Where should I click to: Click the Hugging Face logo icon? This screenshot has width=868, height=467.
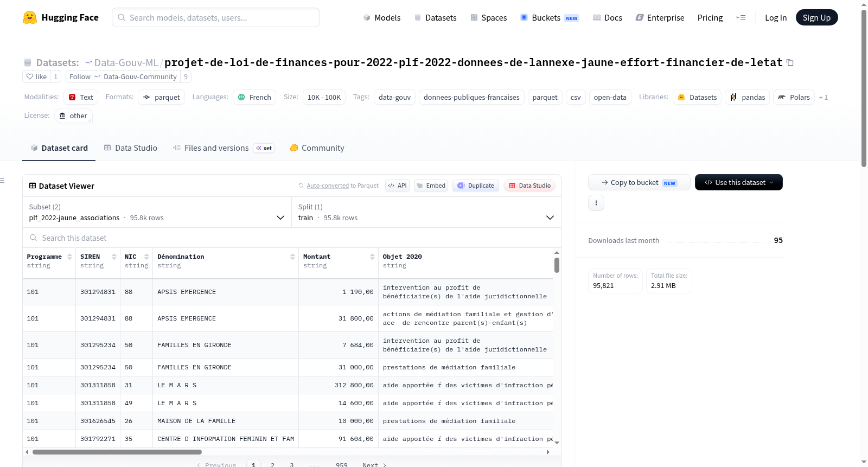coord(30,17)
